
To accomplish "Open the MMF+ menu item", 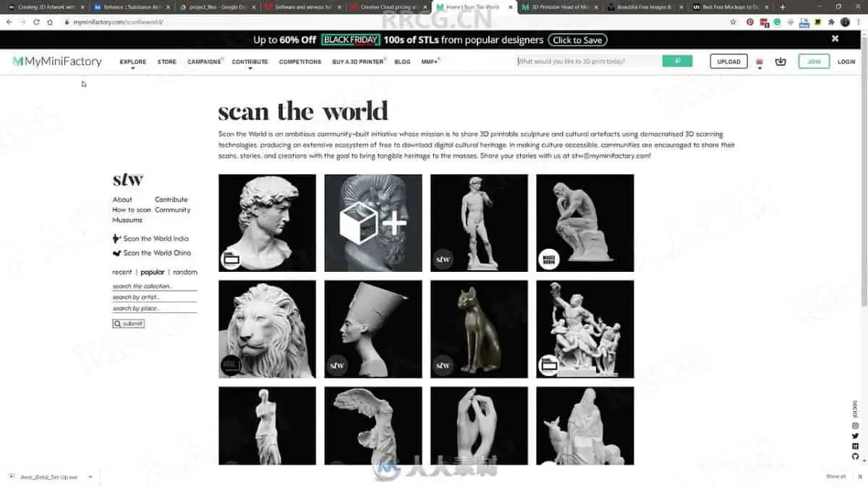I will (430, 62).
